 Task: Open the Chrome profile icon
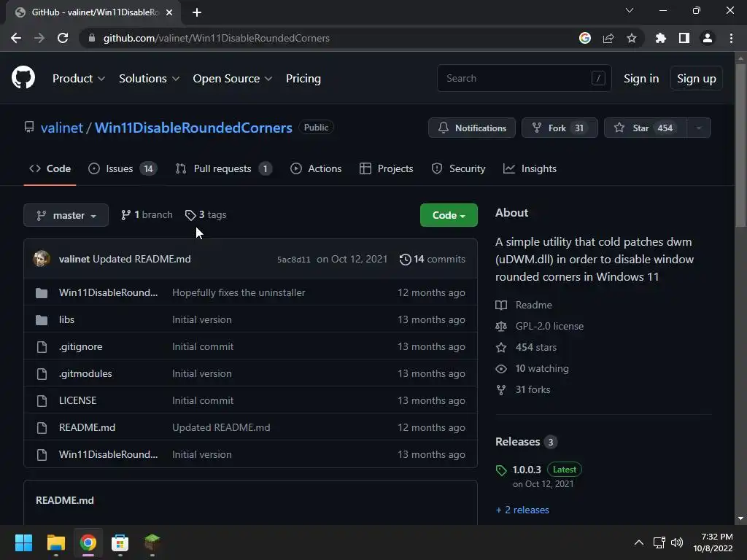(708, 38)
